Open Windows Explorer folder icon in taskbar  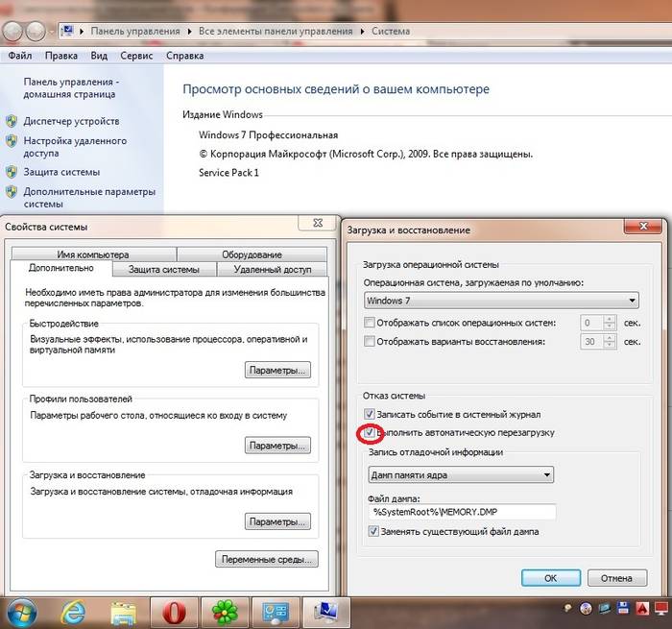(x=123, y=612)
